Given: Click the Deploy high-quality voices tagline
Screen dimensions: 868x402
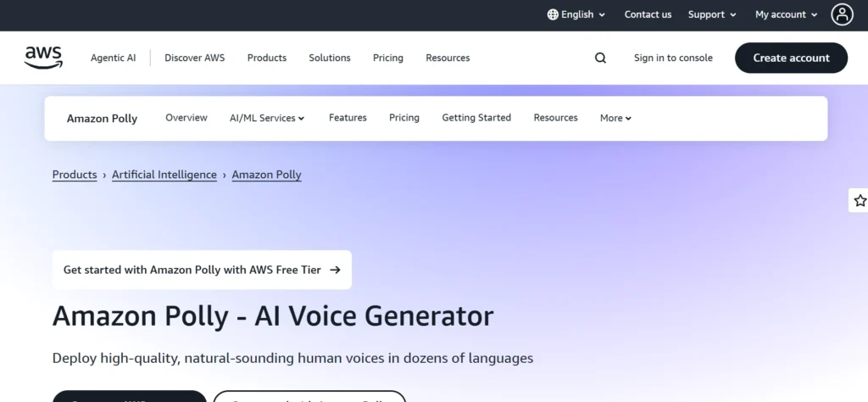Looking at the screenshot, I should pos(292,358).
